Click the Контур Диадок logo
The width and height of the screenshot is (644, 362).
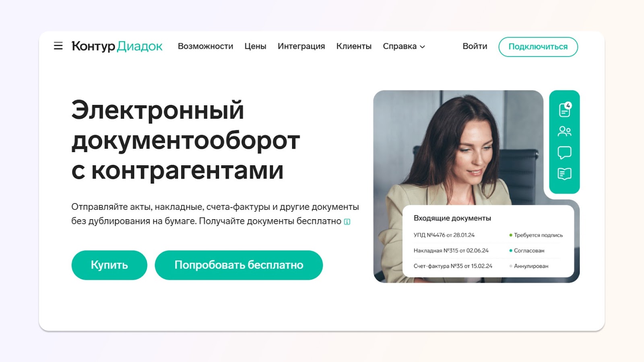117,46
